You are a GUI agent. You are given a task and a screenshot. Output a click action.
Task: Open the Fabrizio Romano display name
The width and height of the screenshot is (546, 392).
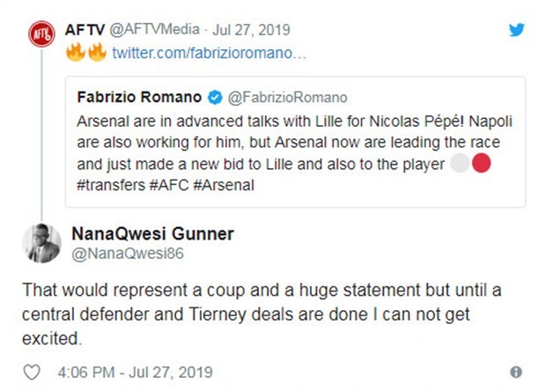tap(141, 95)
